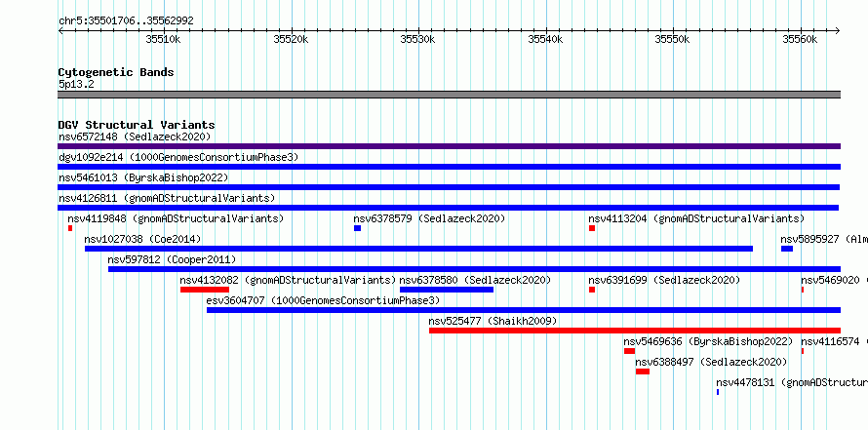
Task: Select the red nsv5469636 marker
Action: (629, 351)
